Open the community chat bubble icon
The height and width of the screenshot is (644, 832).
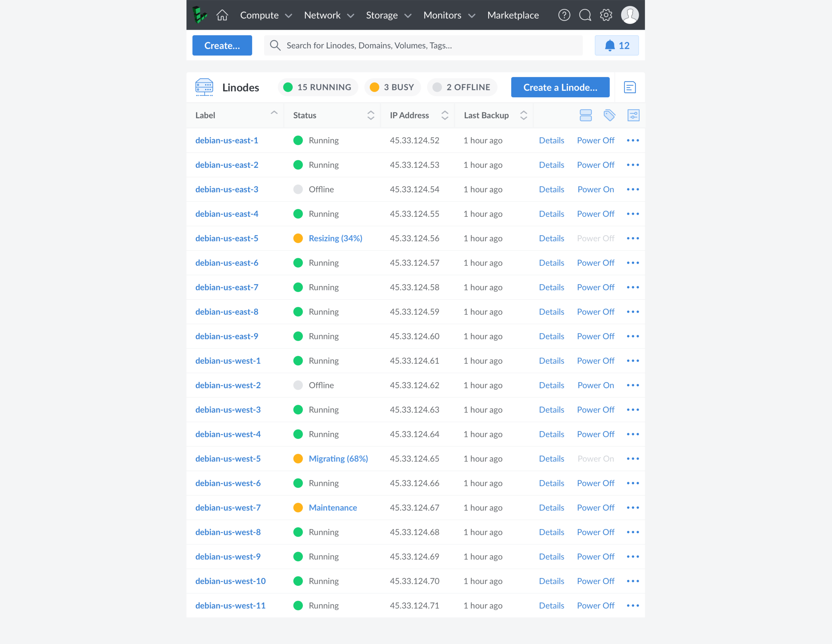point(585,15)
